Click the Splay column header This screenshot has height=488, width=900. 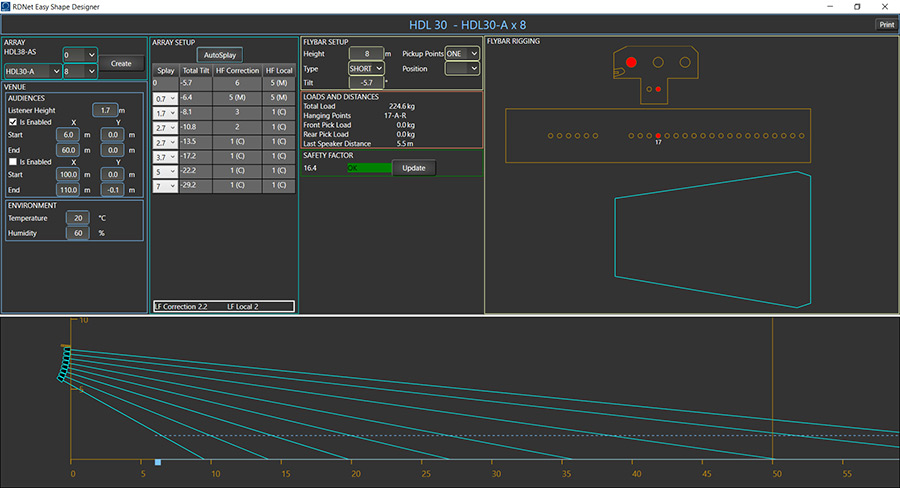pos(165,70)
